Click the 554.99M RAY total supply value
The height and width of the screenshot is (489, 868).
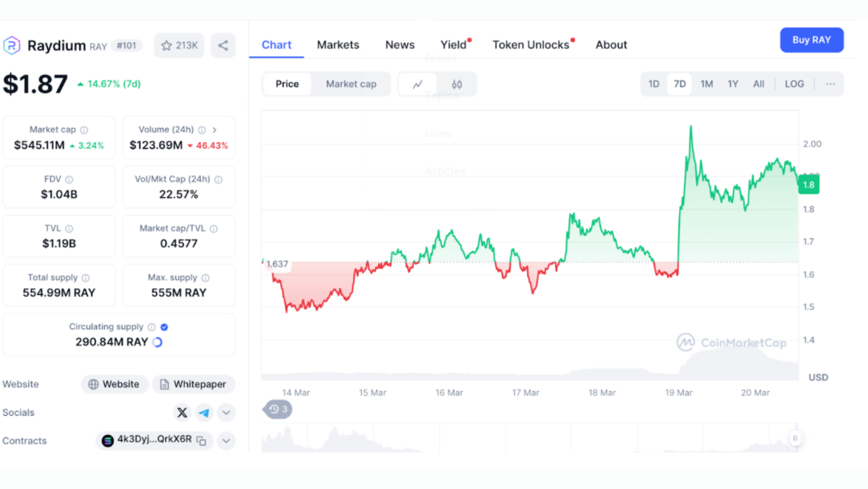pos(59,293)
